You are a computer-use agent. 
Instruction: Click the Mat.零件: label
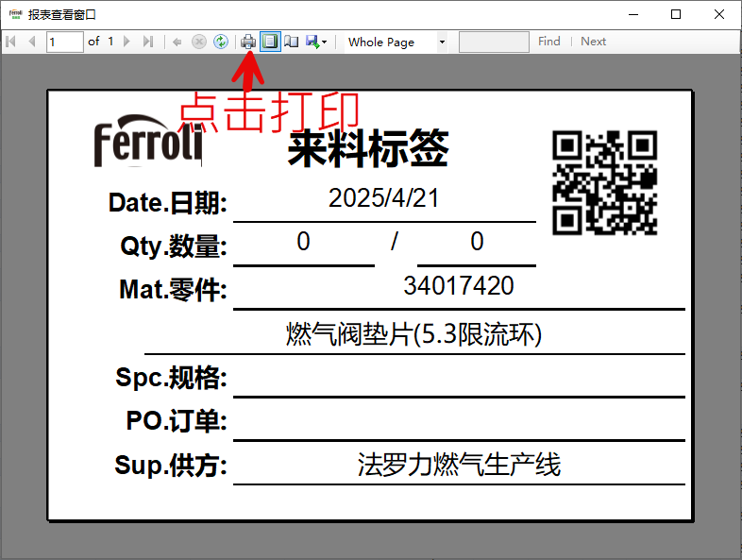pos(173,290)
